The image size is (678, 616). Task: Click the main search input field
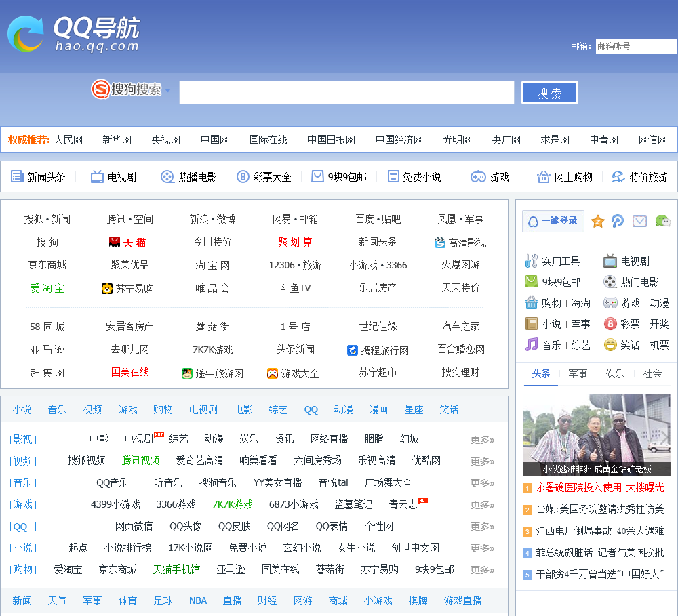tap(346, 93)
